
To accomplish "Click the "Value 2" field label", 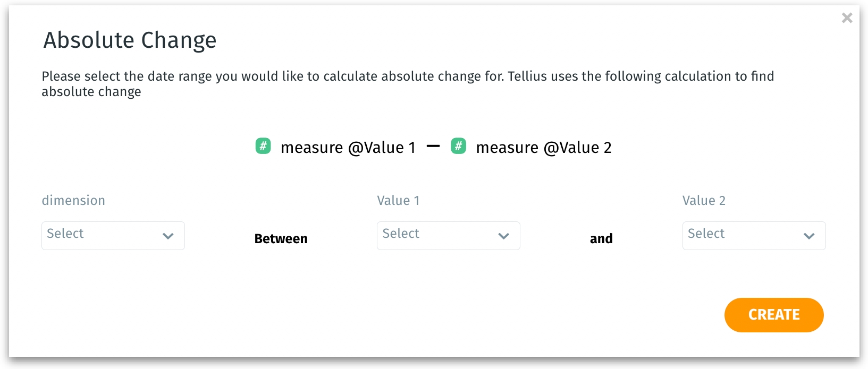I will [x=704, y=201].
